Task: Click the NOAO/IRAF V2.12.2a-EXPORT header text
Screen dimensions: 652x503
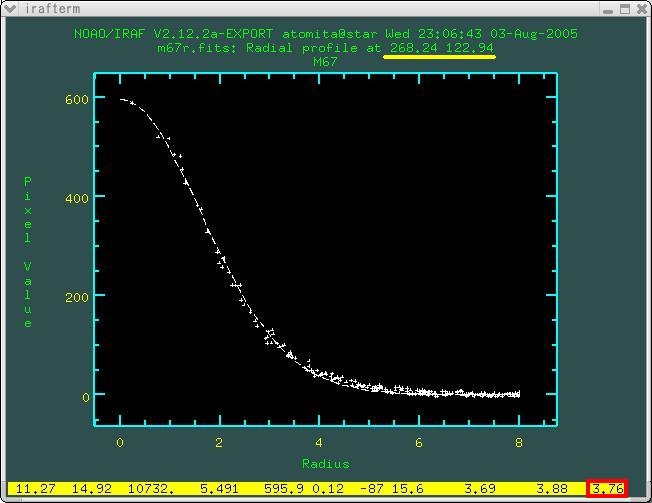Action: tap(173, 34)
